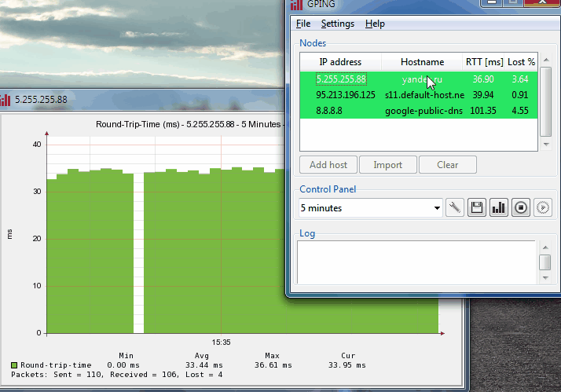The image size is (561, 392).
Task: Select the 5.255.255.88 node row
Action: pyautogui.click(x=419, y=79)
